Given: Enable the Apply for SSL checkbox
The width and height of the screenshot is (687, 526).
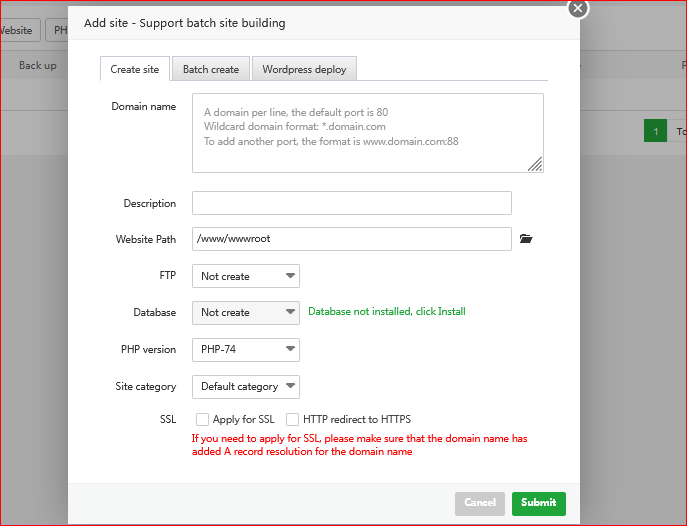Looking at the screenshot, I should pos(203,419).
